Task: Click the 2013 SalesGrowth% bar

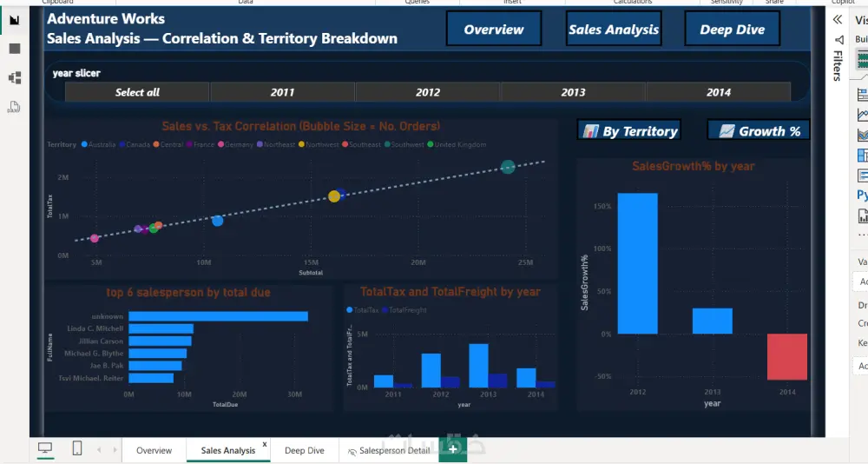Action: click(x=713, y=321)
